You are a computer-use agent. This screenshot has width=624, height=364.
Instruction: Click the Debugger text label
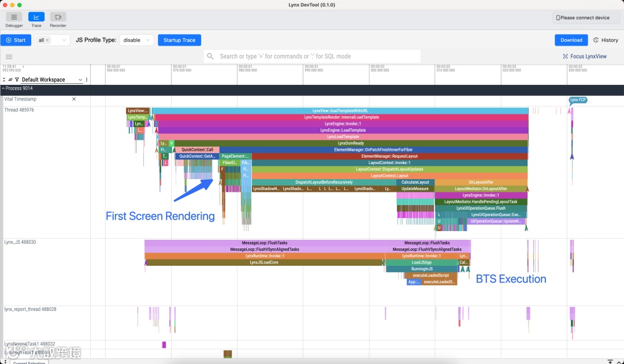pos(14,25)
